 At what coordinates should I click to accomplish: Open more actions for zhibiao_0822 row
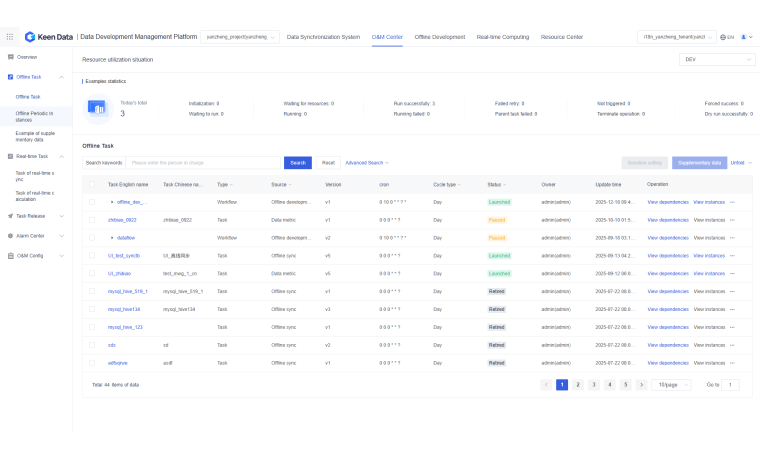732,220
